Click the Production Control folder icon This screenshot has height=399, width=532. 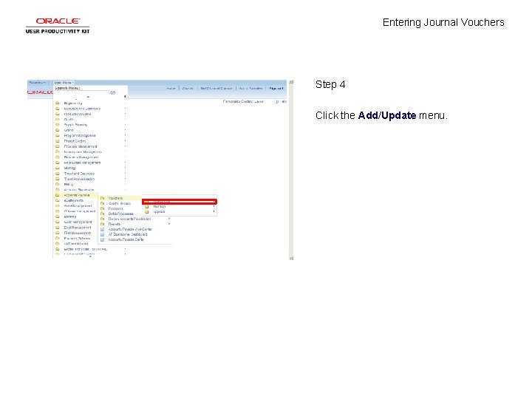click(x=58, y=114)
